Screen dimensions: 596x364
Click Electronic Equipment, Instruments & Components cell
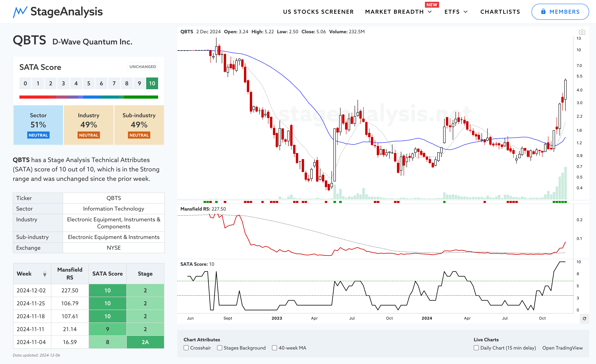[114, 223]
